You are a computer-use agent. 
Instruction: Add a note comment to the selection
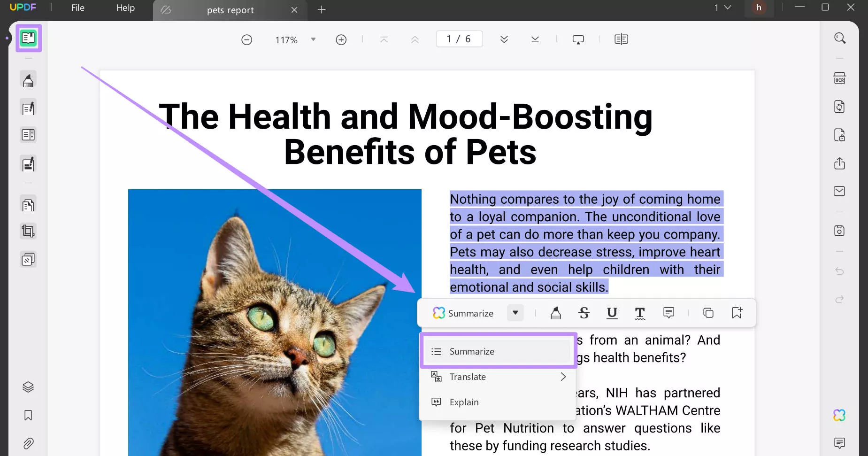coord(669,313)
